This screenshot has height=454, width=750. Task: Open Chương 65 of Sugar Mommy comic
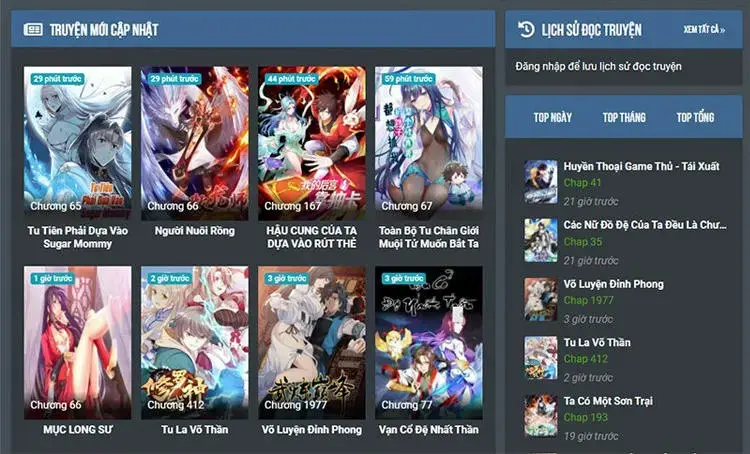click(56, 206)
